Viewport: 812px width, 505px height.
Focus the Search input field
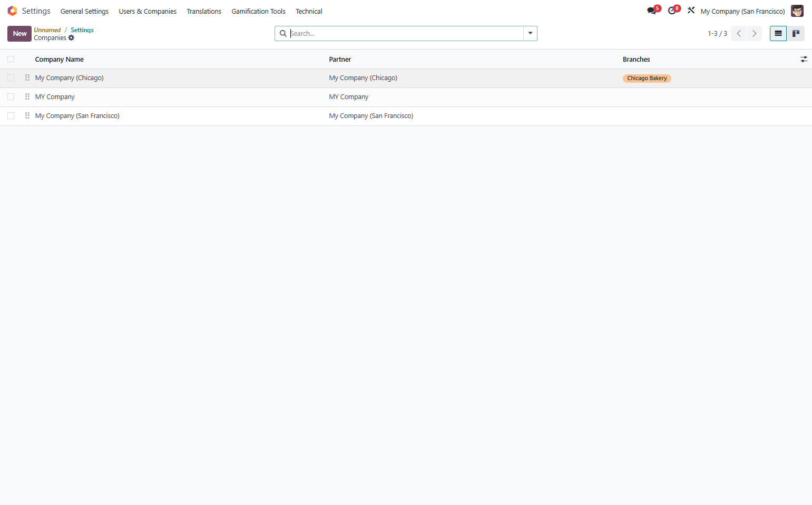click(x=406, y=34)
